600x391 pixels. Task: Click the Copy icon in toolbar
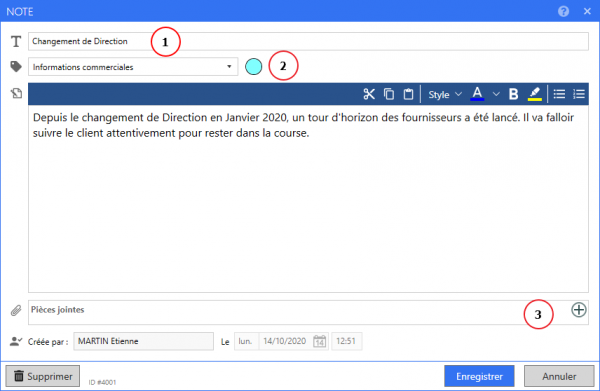389,94
